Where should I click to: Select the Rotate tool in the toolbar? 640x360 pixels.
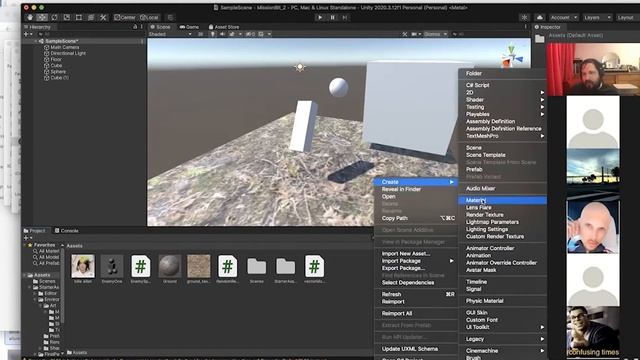[54, 18]
